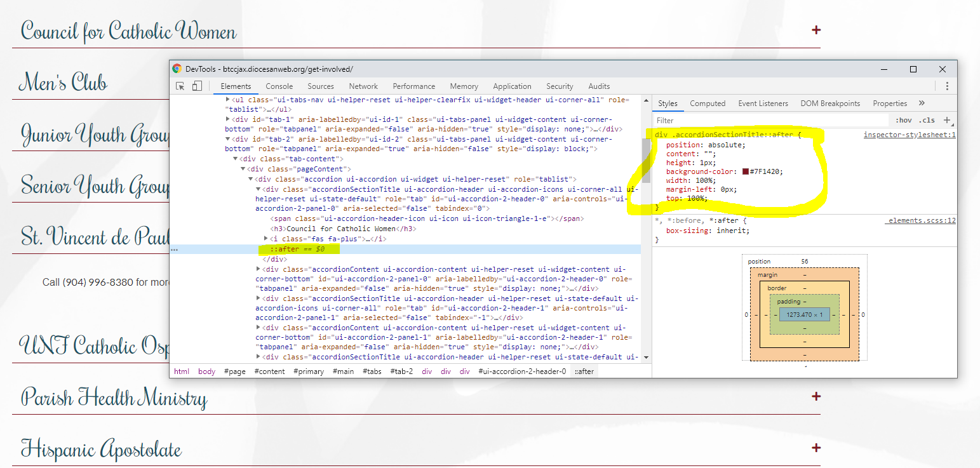Open the inspector-stylesheet:1 source link
Viewport: 980px width, 468px height.
(909, 135)
